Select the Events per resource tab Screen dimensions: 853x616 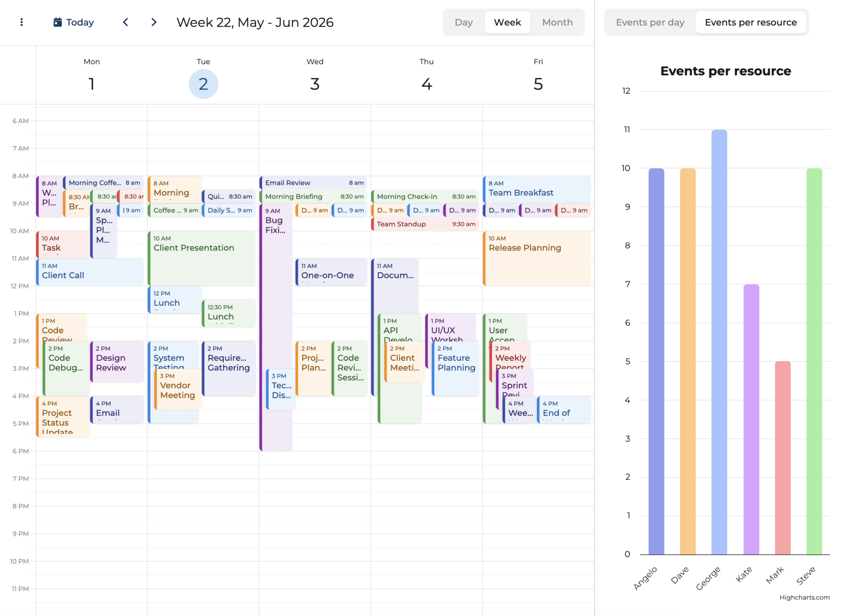[x=750, y=22]
